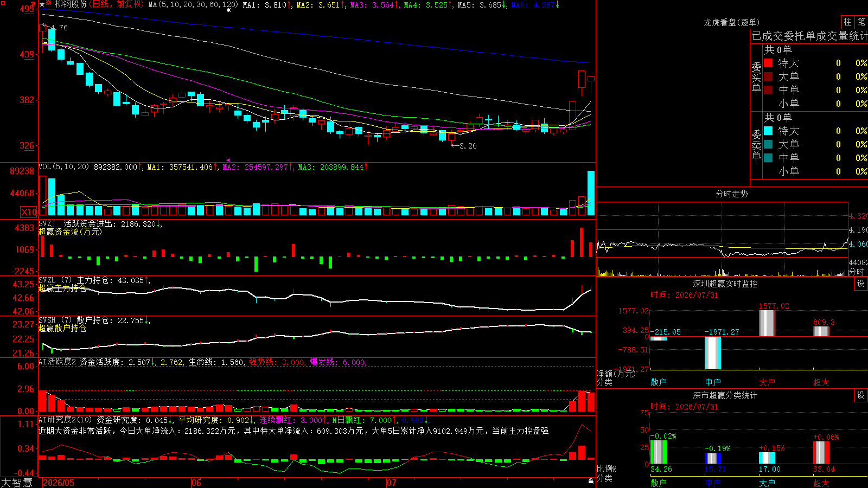Click the tallest volume bar at the chart's right edge

click(591, 193)
